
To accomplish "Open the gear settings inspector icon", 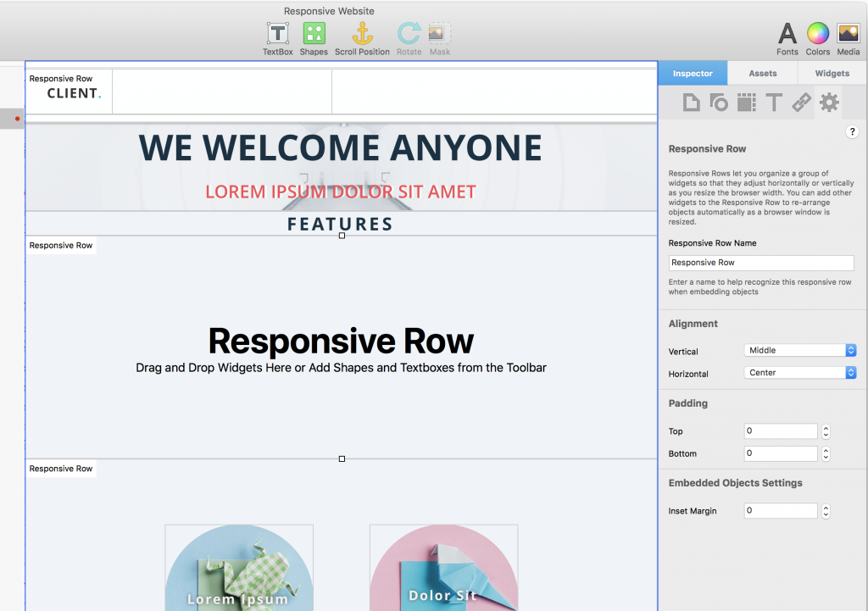I will 829,103.
